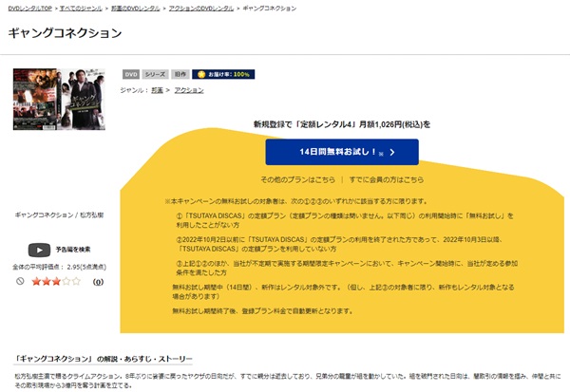Click the 解説・あらすじ・ストーリー section heading
The image size is (570, 392).
[x=103, y=359]
